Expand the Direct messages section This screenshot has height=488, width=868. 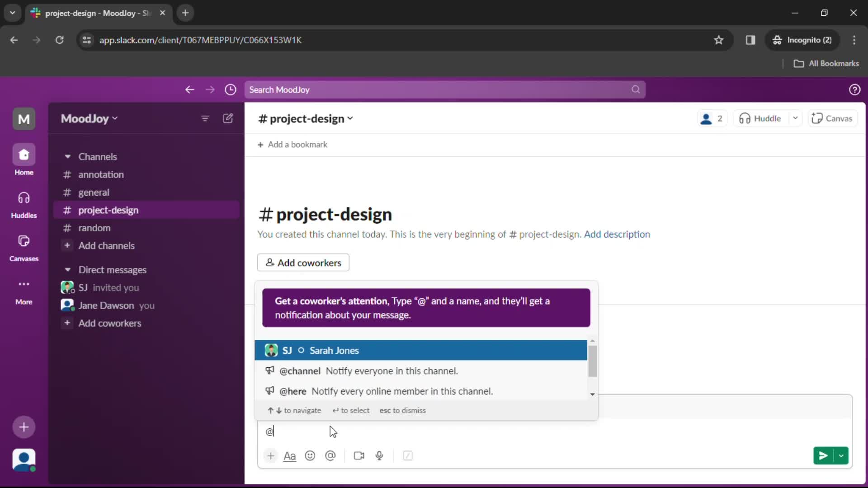tap(67, 270)
